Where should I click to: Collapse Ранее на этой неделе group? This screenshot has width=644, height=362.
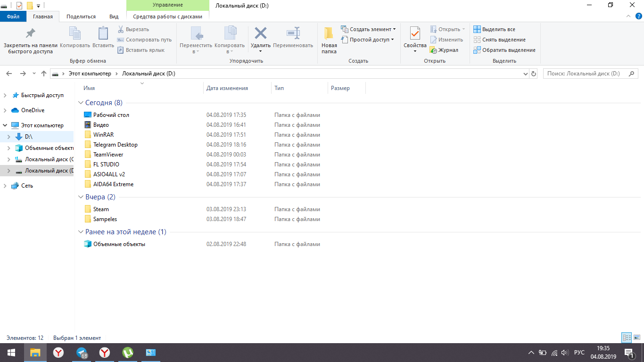coord(81,232)
